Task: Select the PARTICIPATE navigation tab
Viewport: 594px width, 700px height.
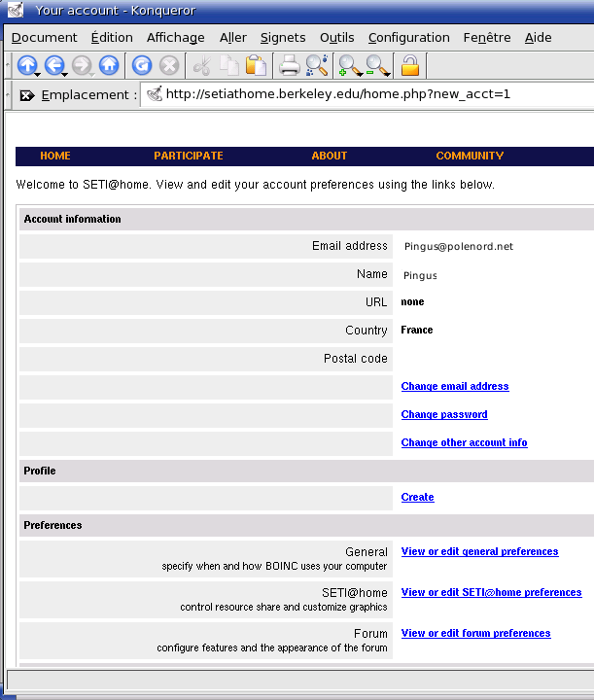Action: (x=188, y=156)
